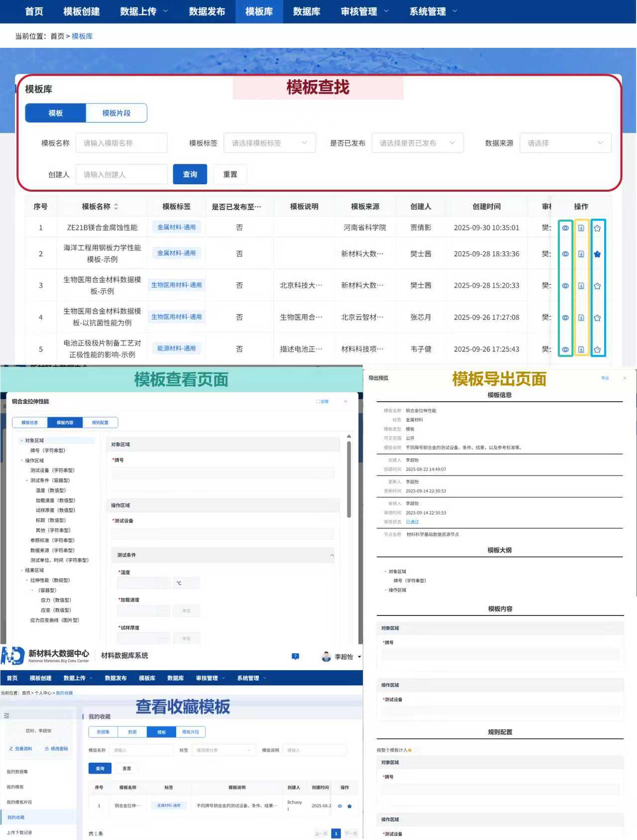This screenshot has width=637, height=840.
Task: Click export icon for 海洋工程用钢板力学性能模板 row
Action: [x=581, y=254]
